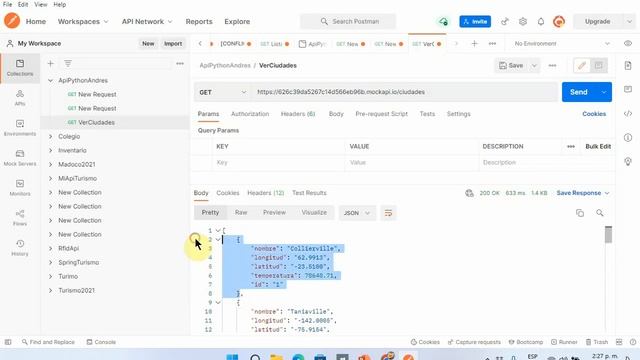Open the File menu

(7, 4)
